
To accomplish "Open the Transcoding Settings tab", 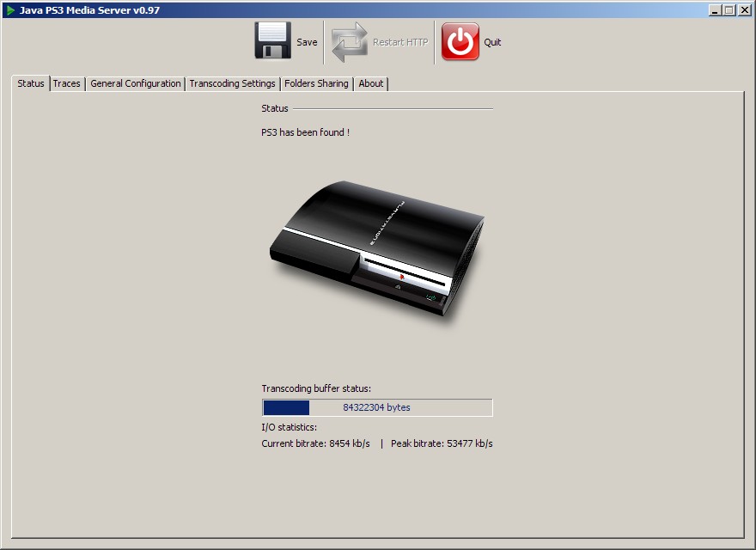I will [x=233, y=83].
